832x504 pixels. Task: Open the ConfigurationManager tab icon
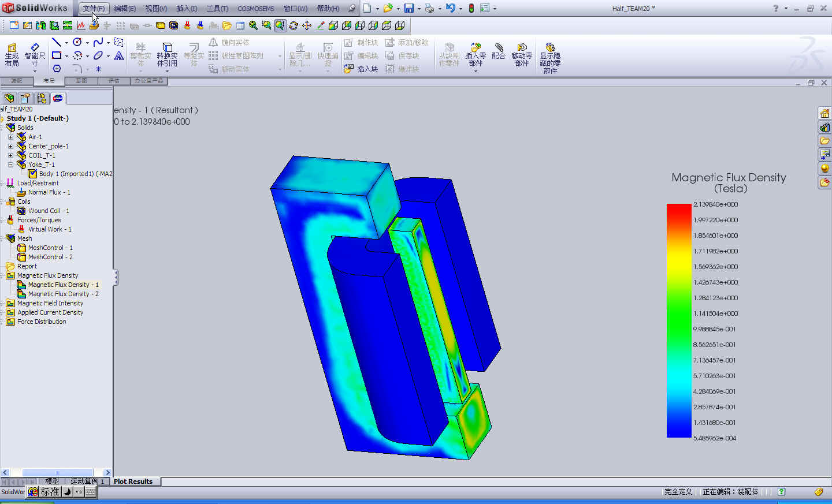(42, 98)
